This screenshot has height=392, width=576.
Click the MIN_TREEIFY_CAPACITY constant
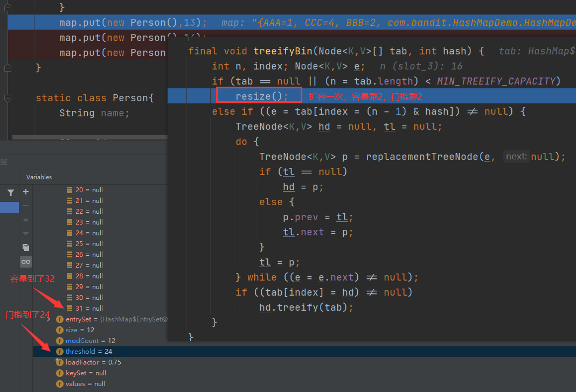pos(496,81)
